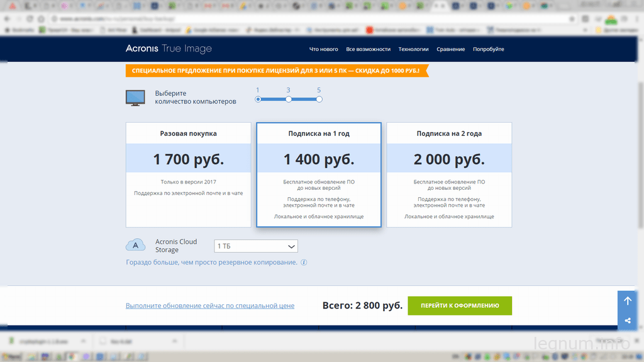644x362 pixels.
Task: Click the Acronis True Image logo
Action: point(169,48)
